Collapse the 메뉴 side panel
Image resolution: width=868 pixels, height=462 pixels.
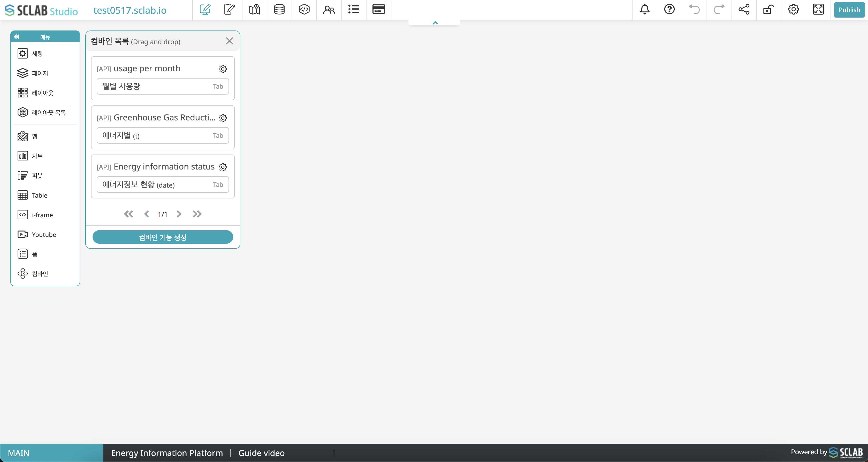[x=17, y=37]
